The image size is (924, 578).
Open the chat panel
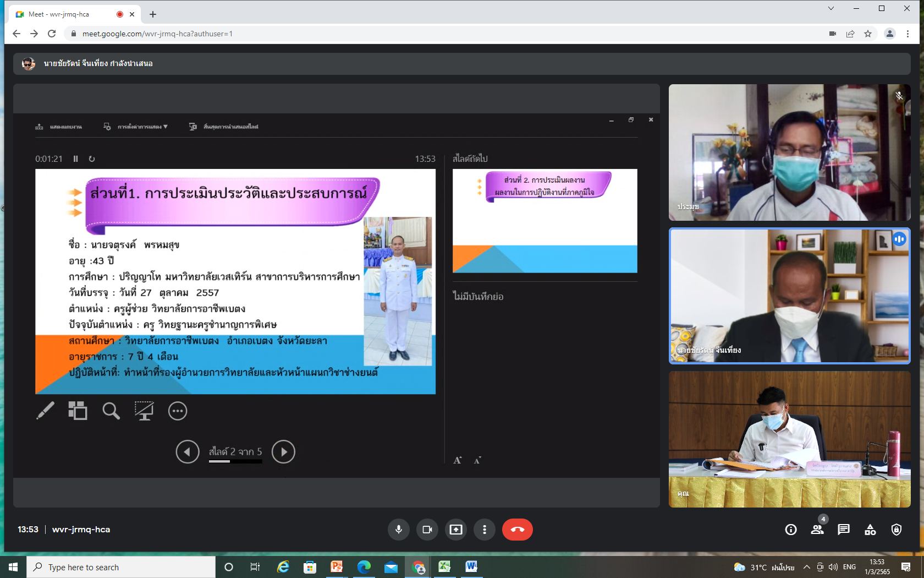(844, 530)
